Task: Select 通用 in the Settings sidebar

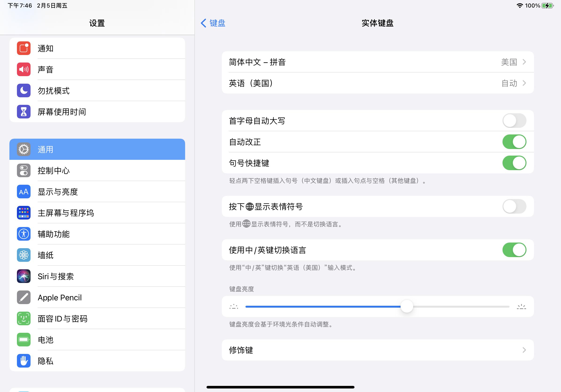Action: pos(97,149)
